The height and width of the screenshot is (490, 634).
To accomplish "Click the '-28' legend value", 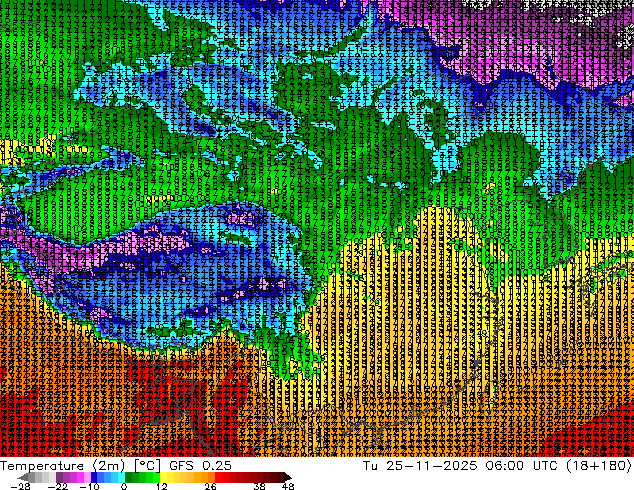I will tap(20, 486).
